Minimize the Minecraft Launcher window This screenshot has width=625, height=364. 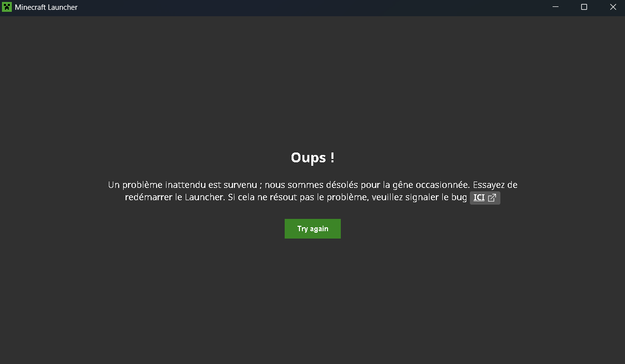point(556,7)
